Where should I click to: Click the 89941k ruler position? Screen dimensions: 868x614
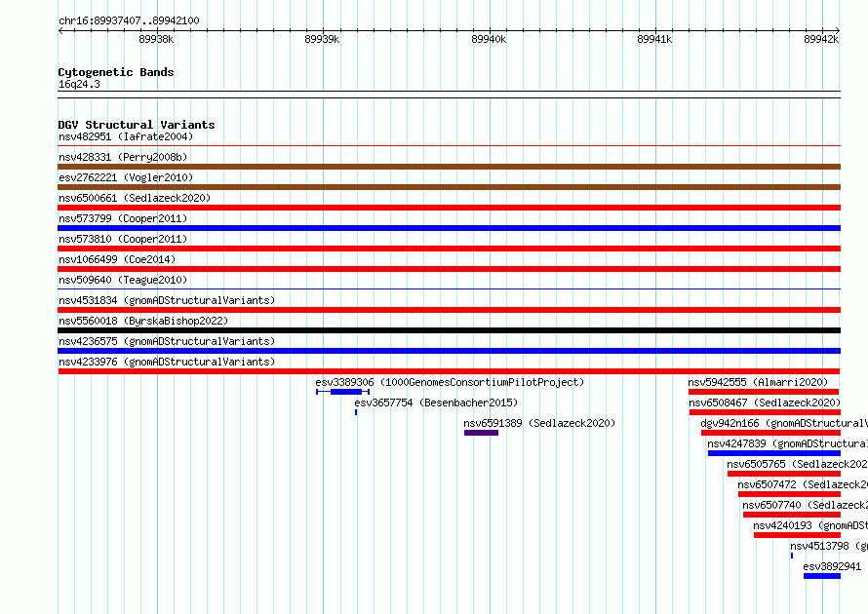pyautogui.click(x=654, y=39)
